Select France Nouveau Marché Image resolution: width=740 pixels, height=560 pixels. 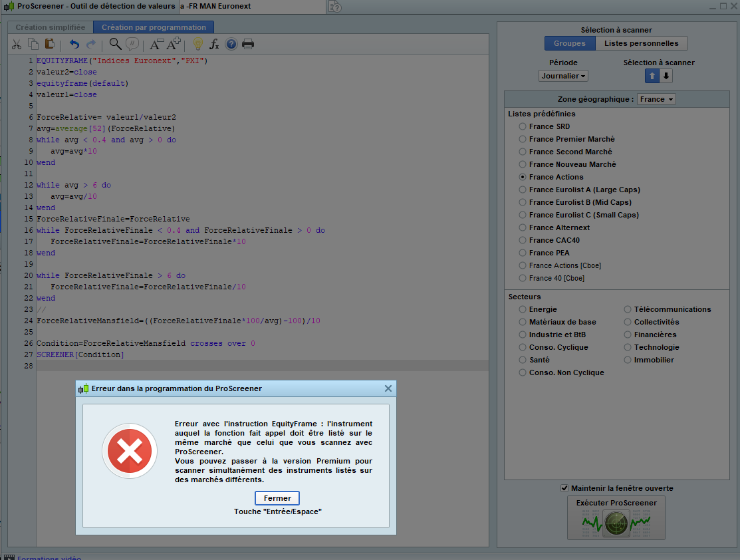point(523,164)
